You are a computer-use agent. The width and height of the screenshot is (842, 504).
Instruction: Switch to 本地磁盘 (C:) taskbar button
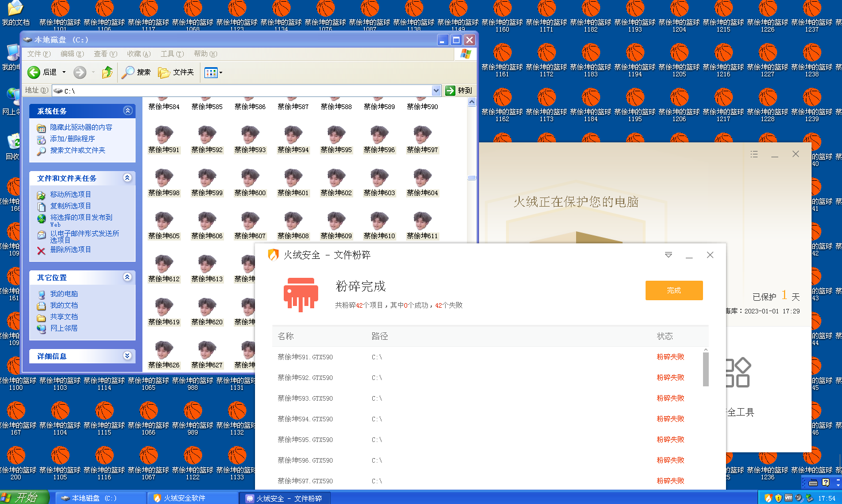pos(101,498)
